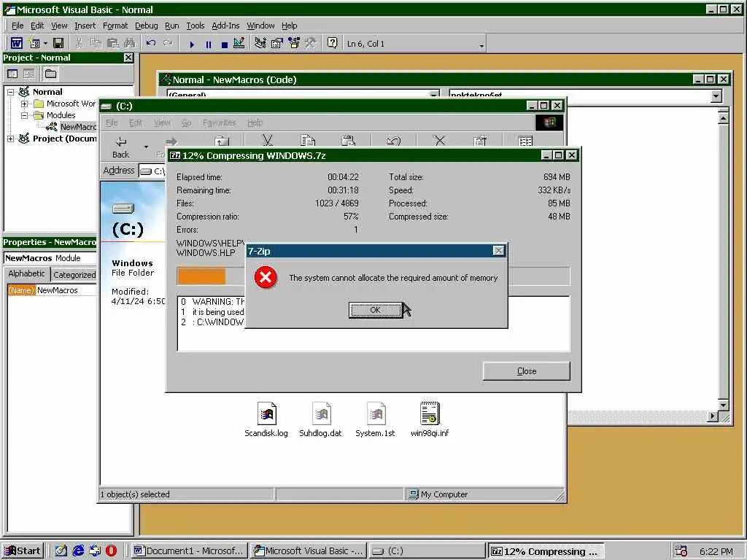Click the Save Normal floppy disk icon
Screen dimensions: 747x560
[x=58, y=43]
